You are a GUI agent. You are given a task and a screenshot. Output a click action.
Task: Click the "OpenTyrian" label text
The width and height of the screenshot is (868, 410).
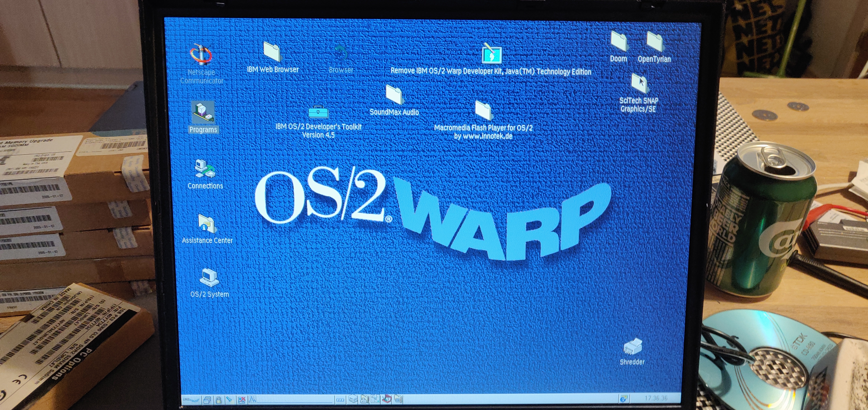click(x=654, y=59)
